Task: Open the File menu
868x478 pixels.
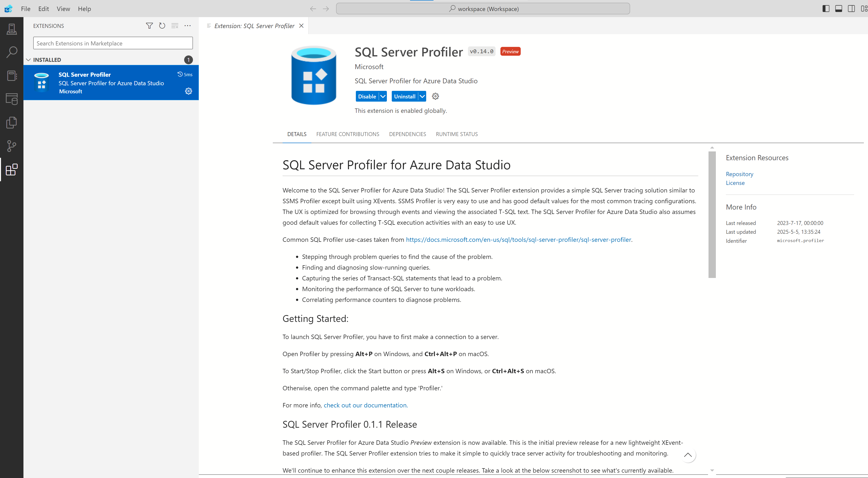Action: point(26,9)
